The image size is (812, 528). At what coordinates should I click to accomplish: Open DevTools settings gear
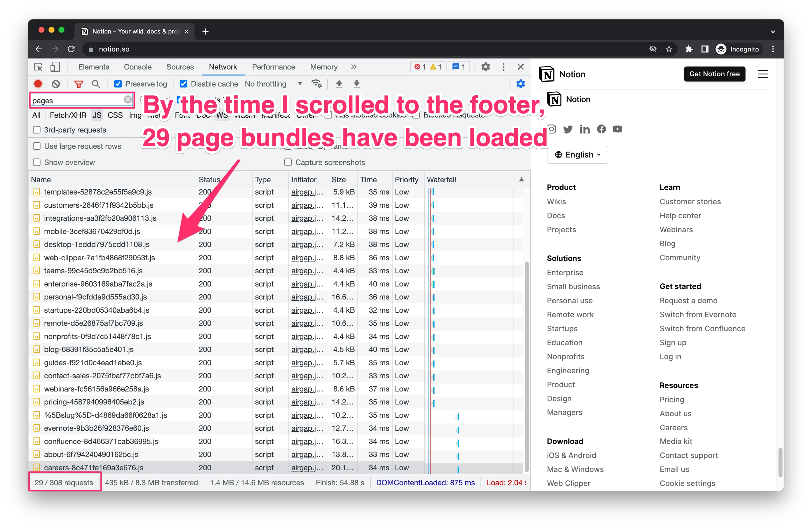[x=485, y=67]
